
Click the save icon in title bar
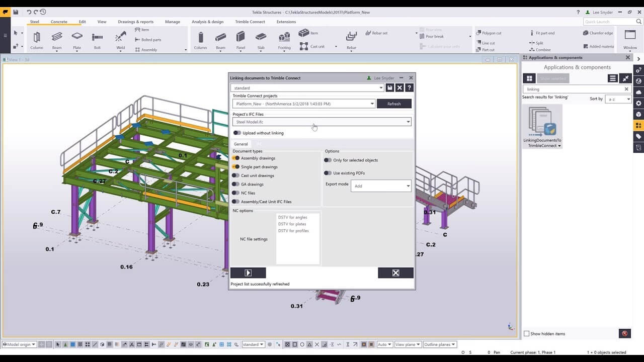[16, 12]
